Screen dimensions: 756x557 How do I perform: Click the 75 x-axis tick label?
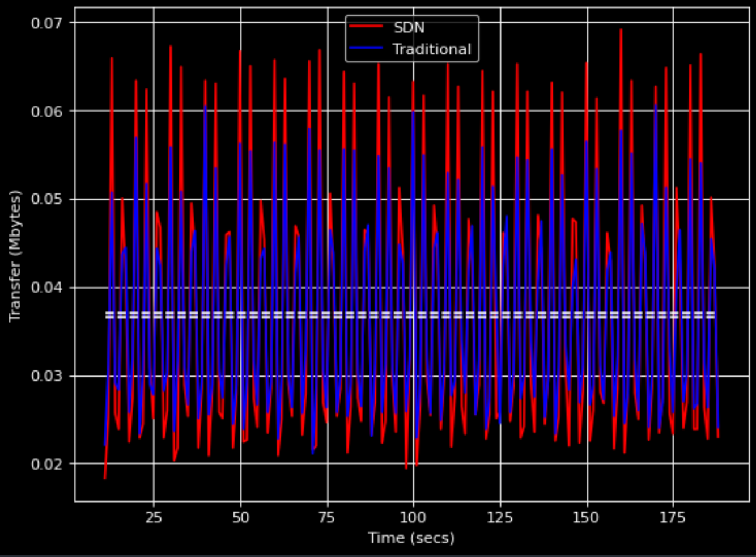327,517
